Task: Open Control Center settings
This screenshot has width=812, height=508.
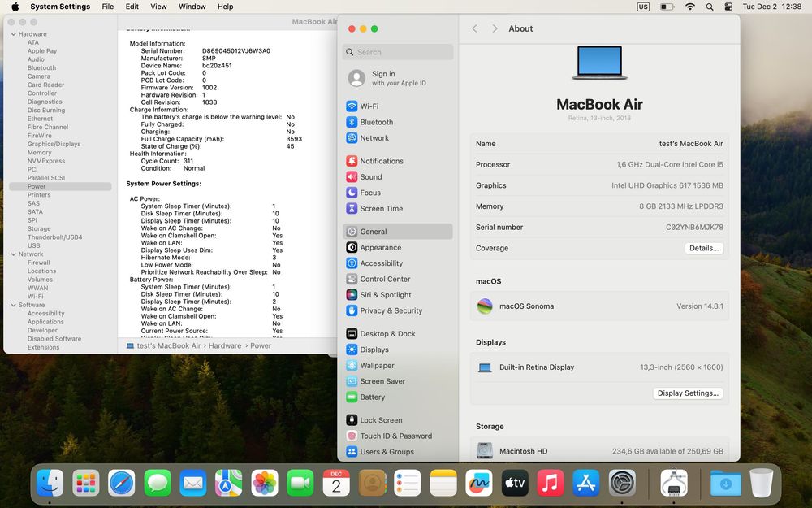Action: pos(397,279)
